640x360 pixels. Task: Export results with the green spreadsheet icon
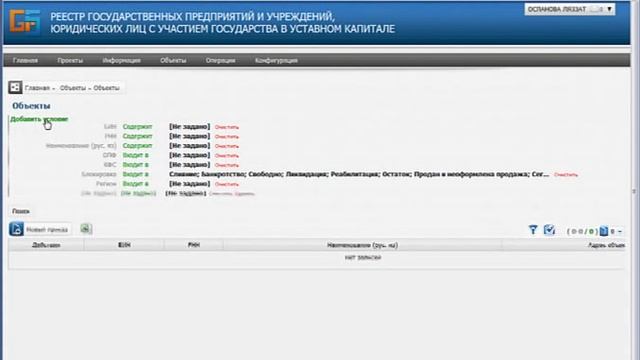[86, 229]
